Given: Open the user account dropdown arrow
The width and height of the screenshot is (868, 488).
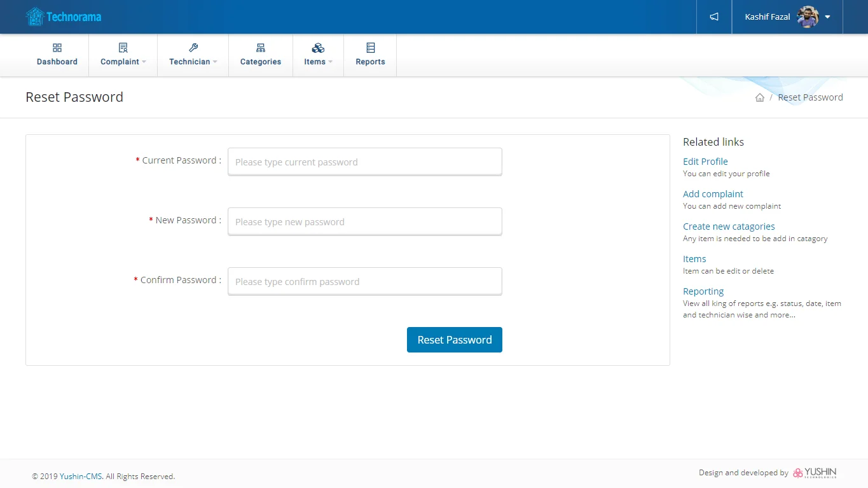Looking at the screenshot, I should click(x=827, y=17).
